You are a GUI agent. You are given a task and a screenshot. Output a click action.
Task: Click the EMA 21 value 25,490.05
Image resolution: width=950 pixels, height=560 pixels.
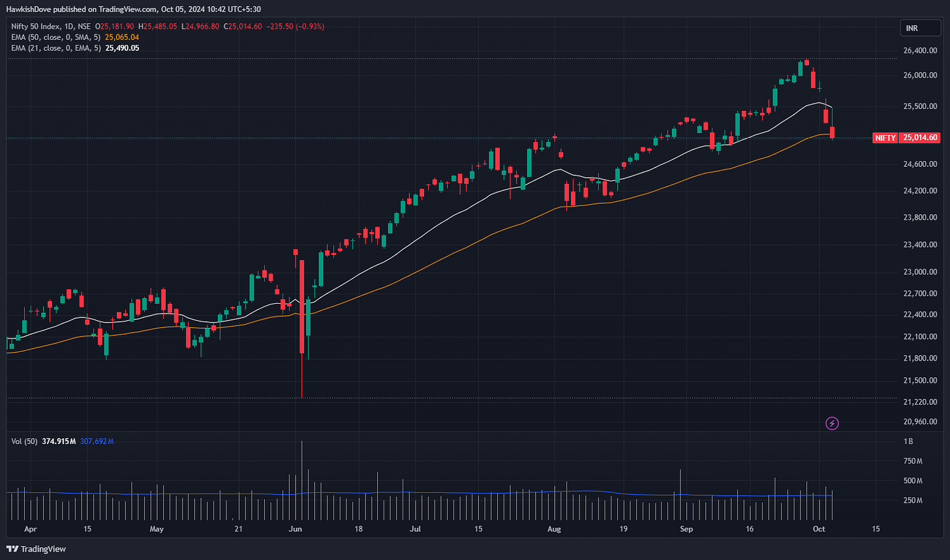(121, 48)
